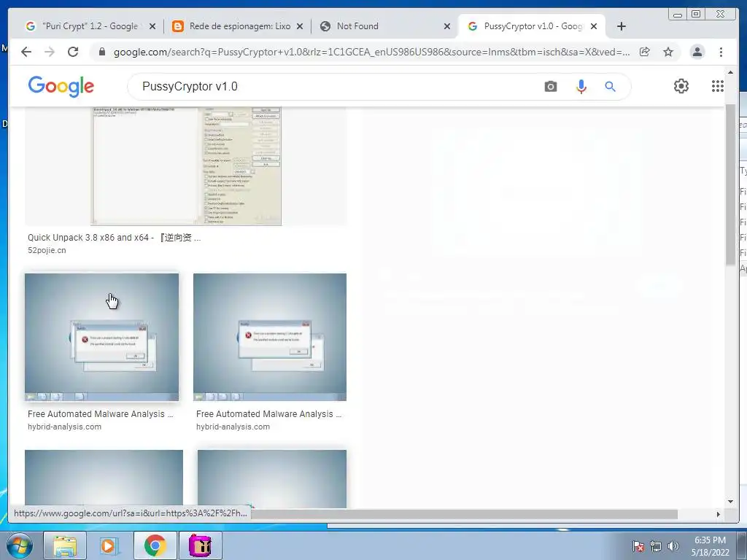Start voice search with microphone

[x=581, y=87]
